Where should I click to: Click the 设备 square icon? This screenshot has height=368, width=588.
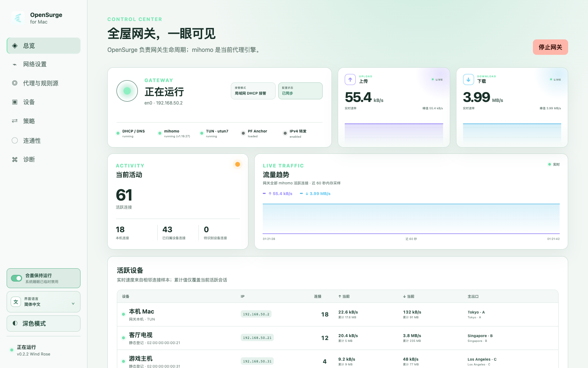(x=15, y=102)
